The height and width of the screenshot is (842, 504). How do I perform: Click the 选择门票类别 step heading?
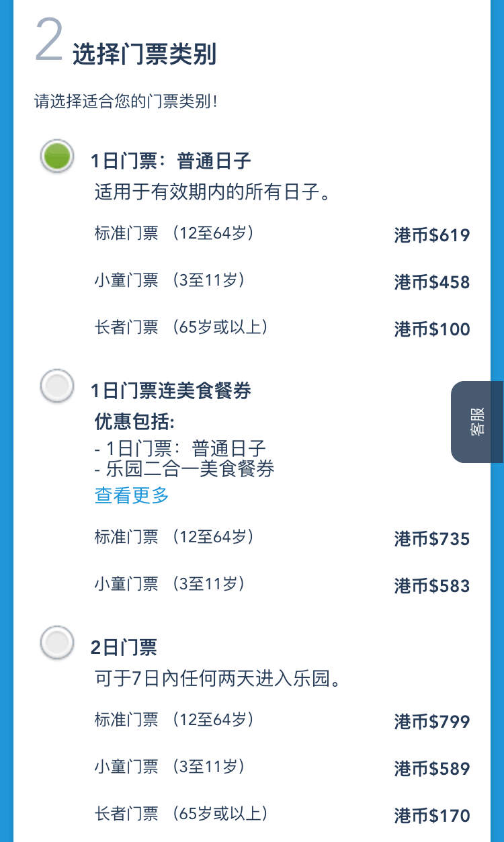144,55
